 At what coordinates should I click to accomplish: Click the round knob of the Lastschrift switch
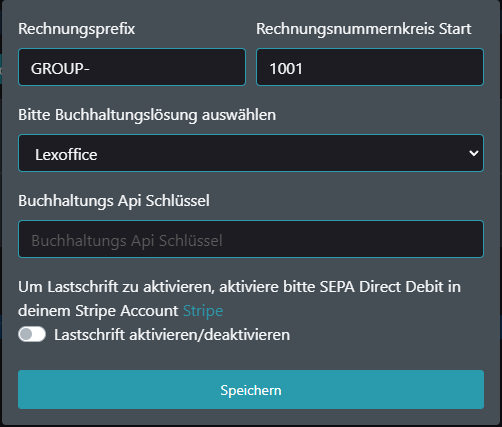(x=26, y=334)
